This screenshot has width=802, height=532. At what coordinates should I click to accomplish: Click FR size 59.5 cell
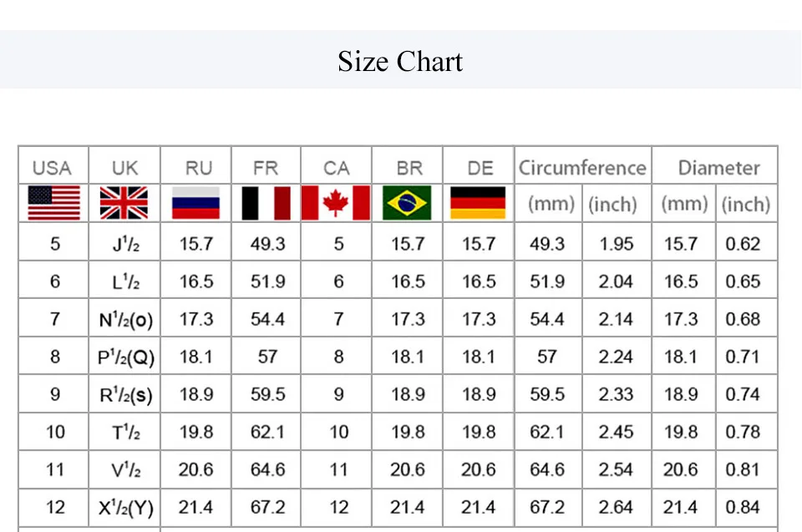(267, 394)
